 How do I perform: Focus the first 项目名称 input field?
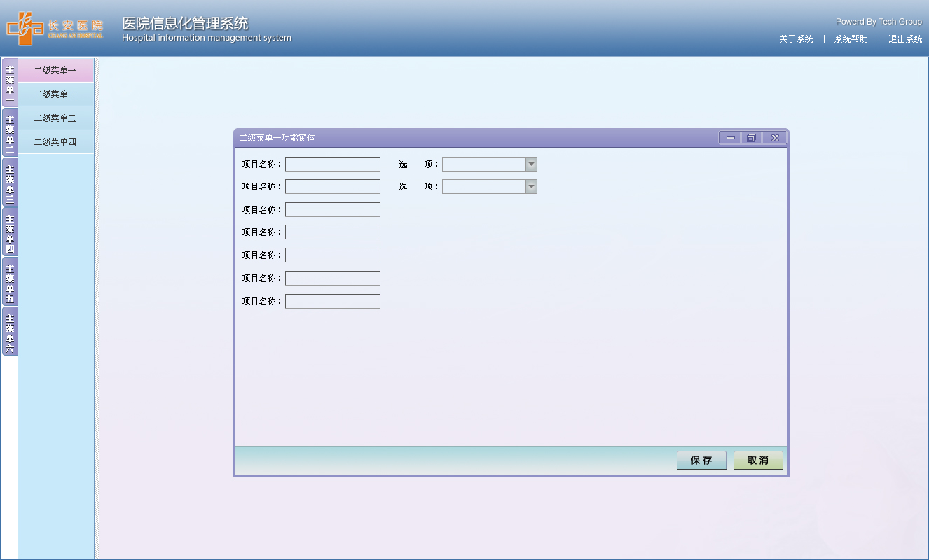(x=333, y=164)
